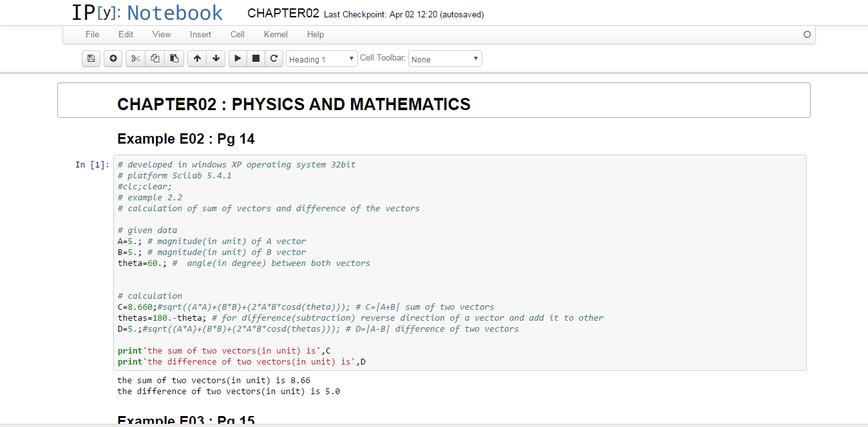
Task: Cut the selected cell with scissors icon
Action: point(135,59)
